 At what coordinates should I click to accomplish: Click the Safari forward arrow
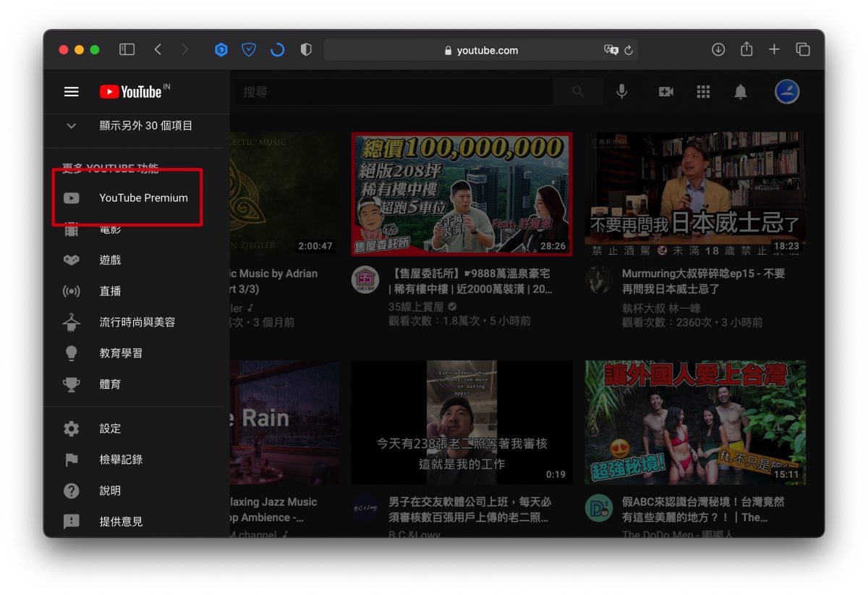(184, 49)
